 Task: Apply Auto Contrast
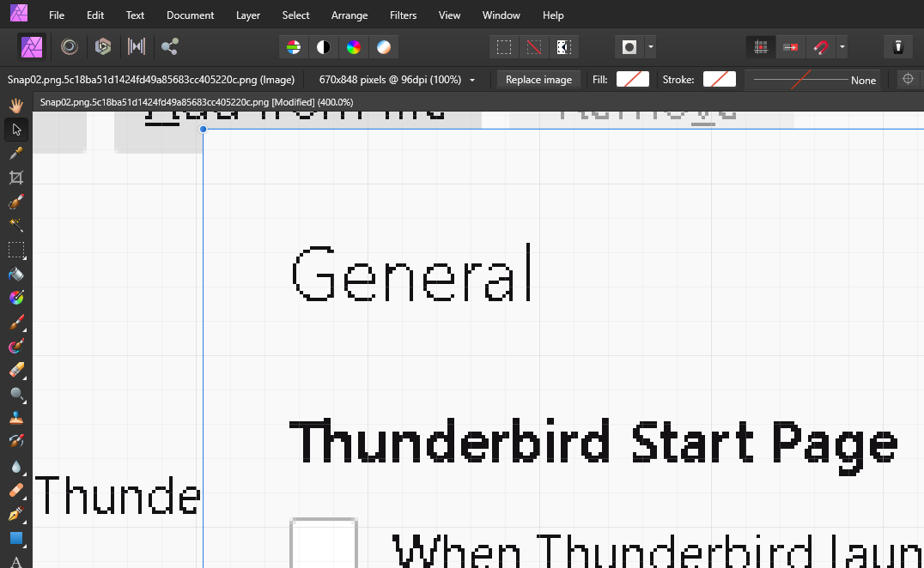324,48
